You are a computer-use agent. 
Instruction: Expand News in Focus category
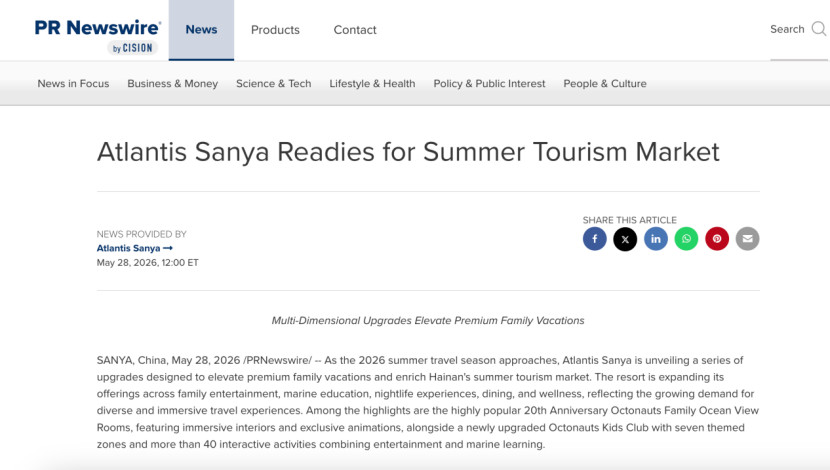click(x=73, y=84)
